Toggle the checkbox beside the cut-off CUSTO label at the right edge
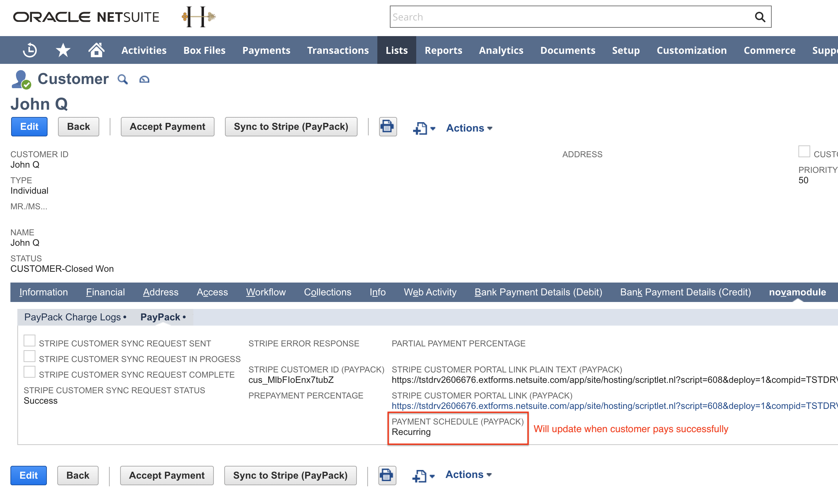 [x=804, y=152]
